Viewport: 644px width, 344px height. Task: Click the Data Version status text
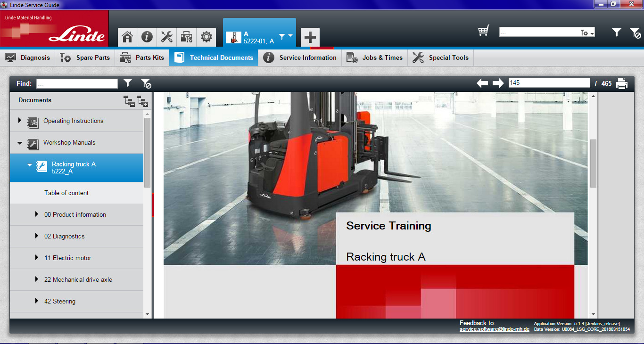pos(582,329)
